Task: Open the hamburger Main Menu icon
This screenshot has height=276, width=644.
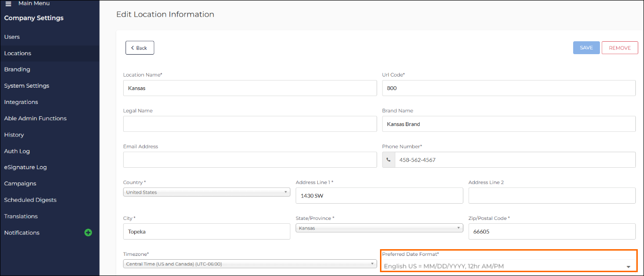Action: 8,3
